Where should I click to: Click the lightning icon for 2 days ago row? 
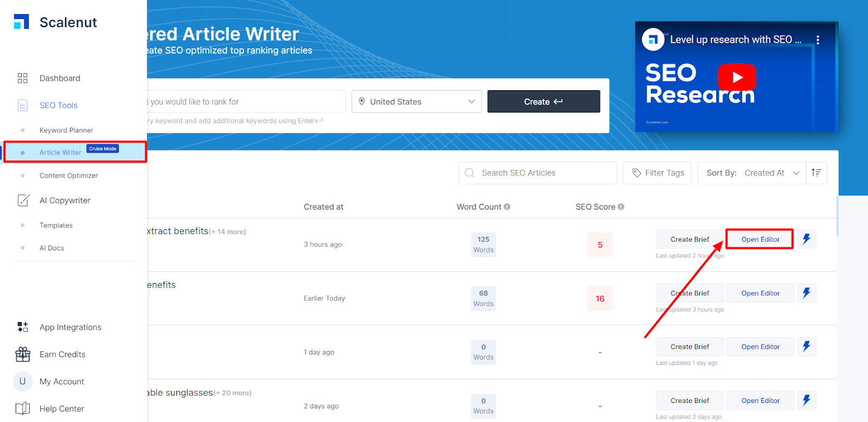pos(807,400)
